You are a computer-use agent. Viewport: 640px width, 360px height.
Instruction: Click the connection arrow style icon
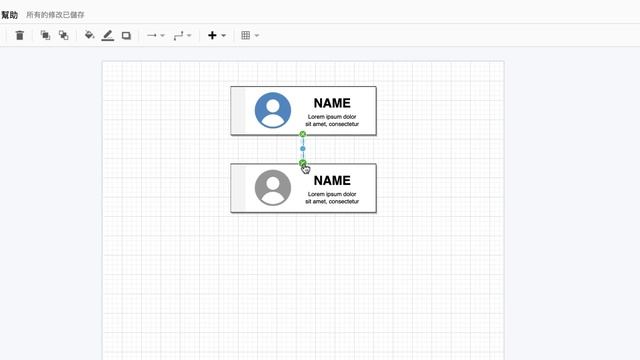click(x=152, y=36)
